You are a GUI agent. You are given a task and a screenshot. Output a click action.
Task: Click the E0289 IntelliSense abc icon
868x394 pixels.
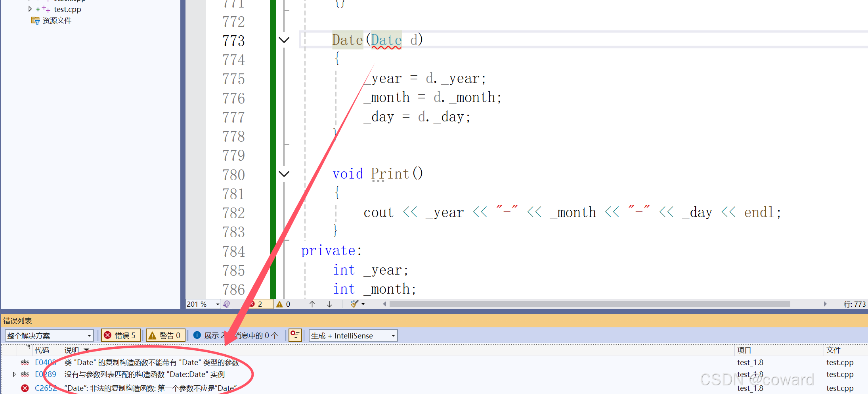point(25,374)
